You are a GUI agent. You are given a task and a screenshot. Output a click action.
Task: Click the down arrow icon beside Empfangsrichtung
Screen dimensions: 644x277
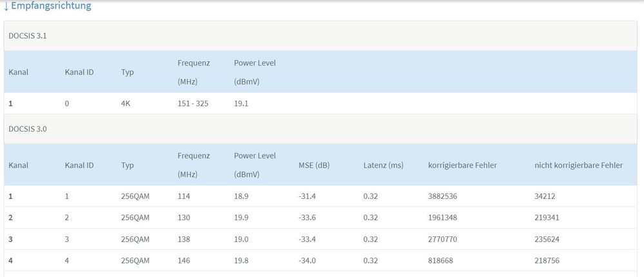point(6,6)
